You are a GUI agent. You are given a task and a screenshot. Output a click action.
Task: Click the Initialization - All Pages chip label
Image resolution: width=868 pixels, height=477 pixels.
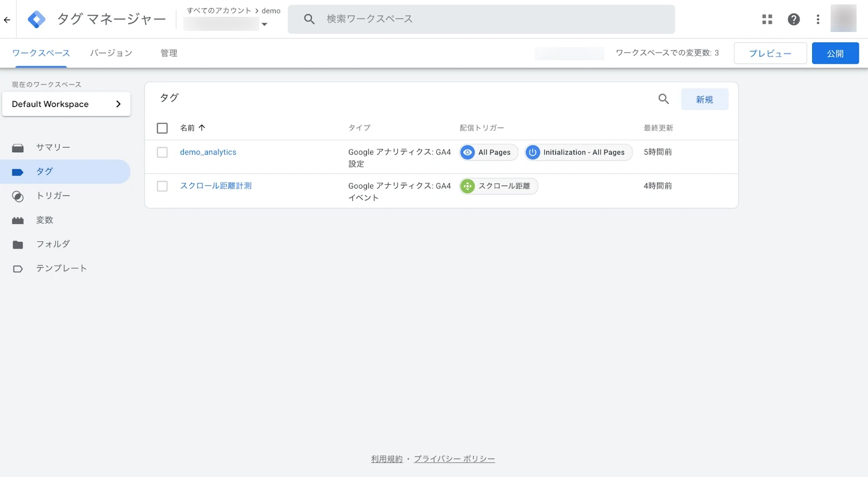(584, 152)
